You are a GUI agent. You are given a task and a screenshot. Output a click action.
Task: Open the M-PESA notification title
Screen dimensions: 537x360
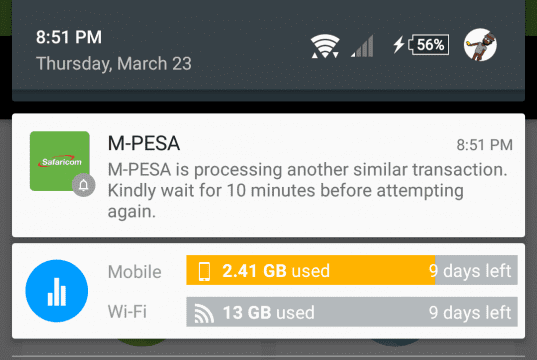click(143, 143)
